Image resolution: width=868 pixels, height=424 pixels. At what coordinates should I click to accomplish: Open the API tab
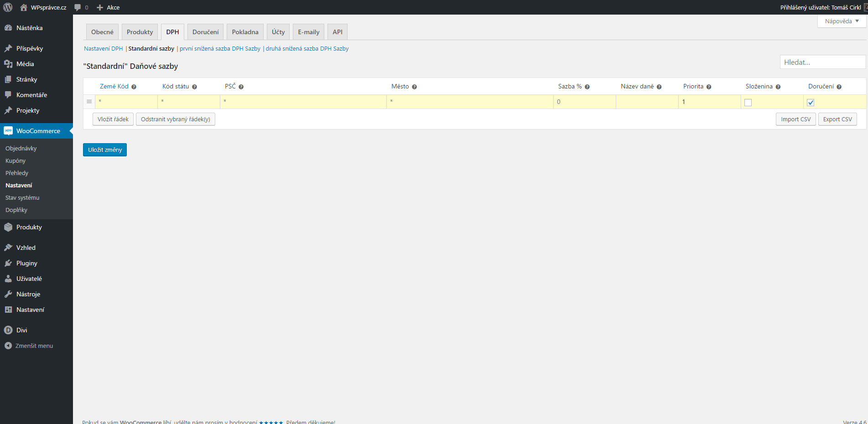[x=338, y=32]
